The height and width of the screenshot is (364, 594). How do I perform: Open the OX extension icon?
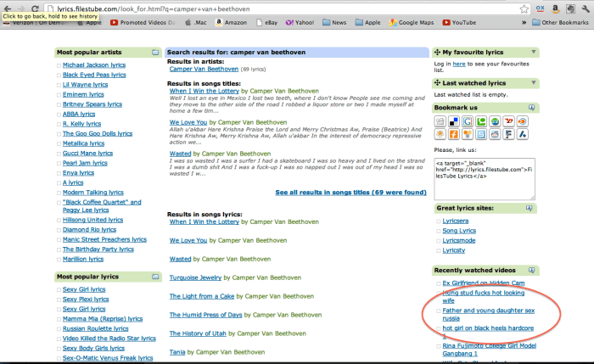tap(540, 8)
